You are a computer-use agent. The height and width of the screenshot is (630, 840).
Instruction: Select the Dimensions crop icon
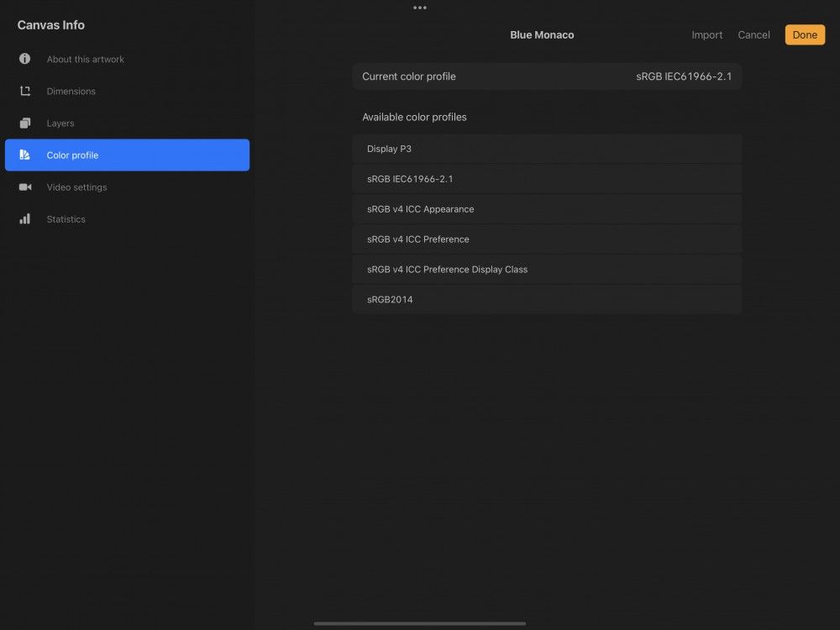(x=25, y=91)
